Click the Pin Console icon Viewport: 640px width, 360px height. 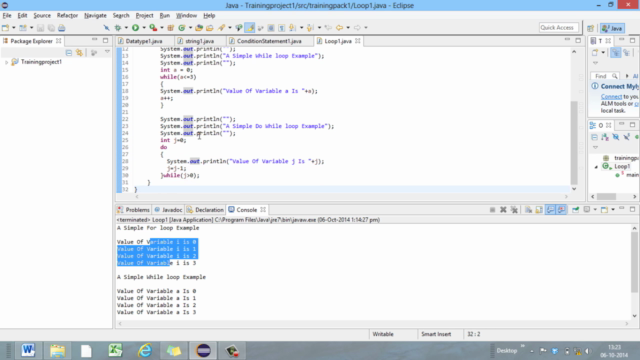point(576,210)
